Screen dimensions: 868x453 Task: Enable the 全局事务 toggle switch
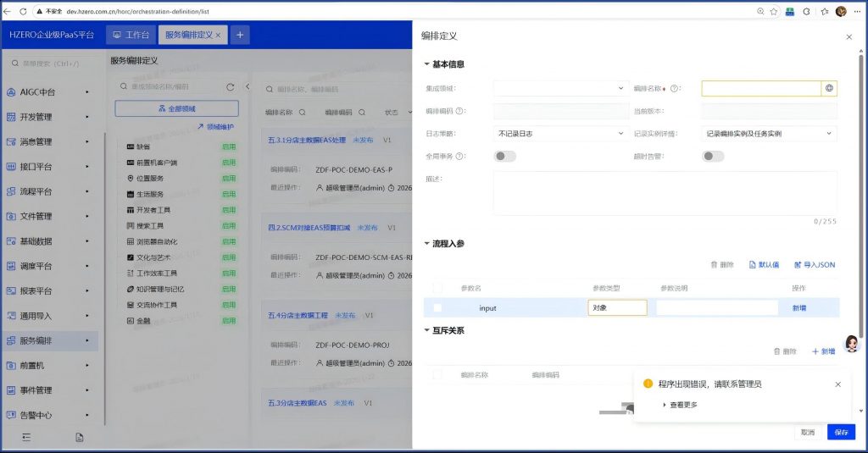pos(504,156)
